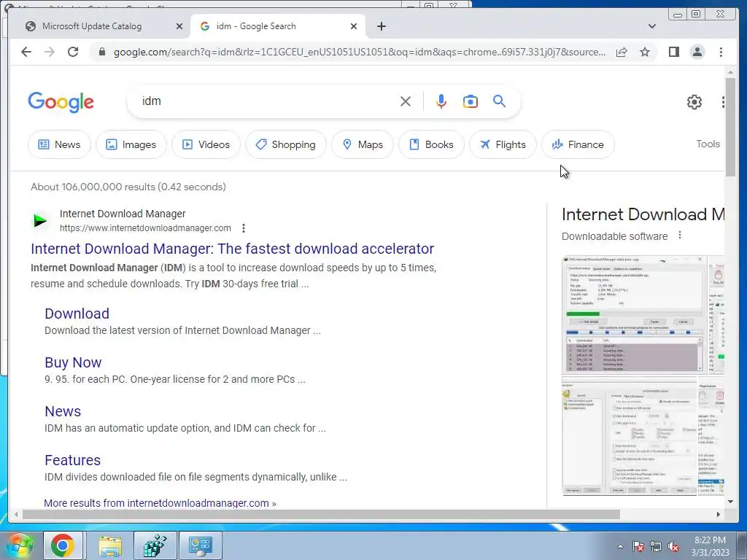The image size is (747, 560).
Task: Click the vertical scrollbar thumb
Action: pyautogui.click(x=730, y=127)
